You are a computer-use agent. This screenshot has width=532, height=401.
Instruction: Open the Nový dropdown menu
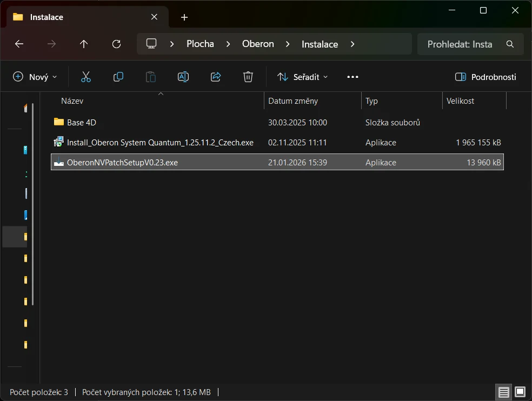coord(35,77)
